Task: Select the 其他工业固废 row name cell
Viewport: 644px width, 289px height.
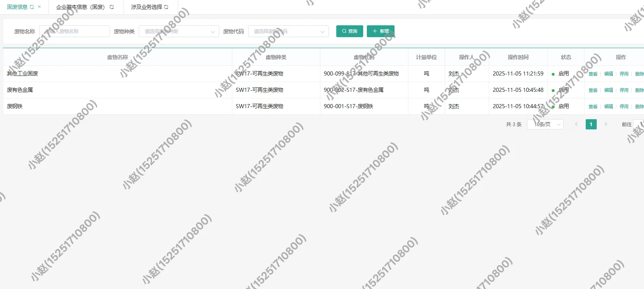Action: coord(117,74)
